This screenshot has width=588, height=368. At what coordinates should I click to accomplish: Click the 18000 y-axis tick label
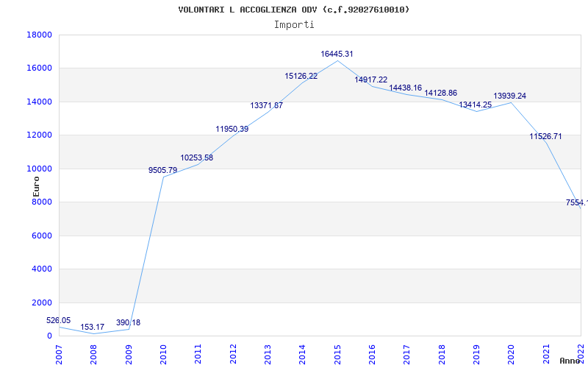pos(39,35)
